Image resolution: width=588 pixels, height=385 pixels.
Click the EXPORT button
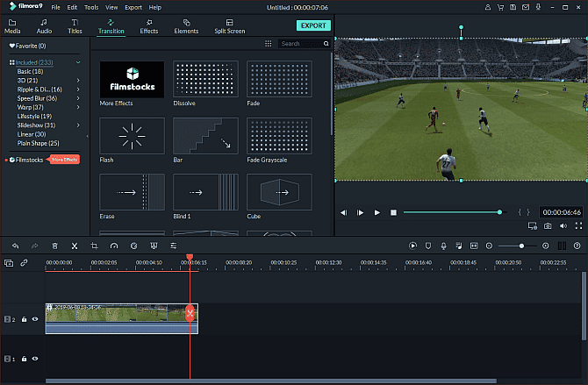pyautogui.click(x=313, y=25)
